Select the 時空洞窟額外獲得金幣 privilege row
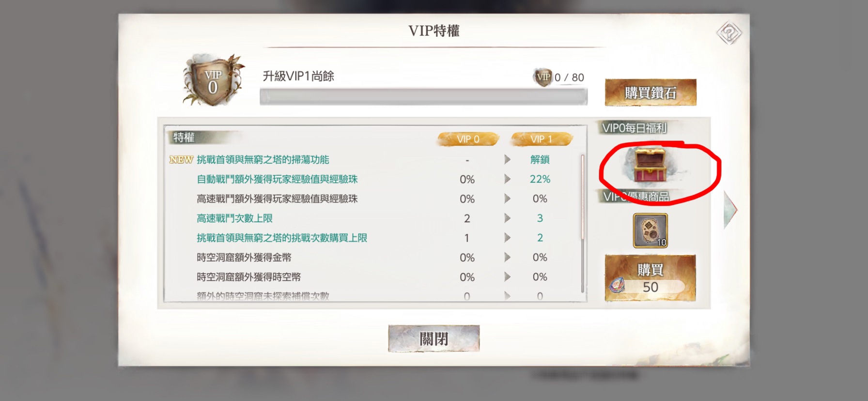The height and width of the screenshot is (401, 868). [372, 258]
